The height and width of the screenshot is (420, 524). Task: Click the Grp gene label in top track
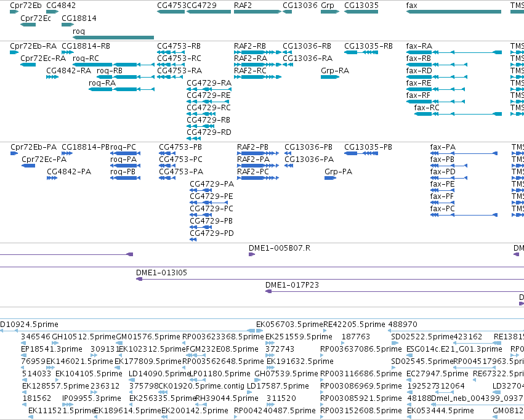pos(327,6)
